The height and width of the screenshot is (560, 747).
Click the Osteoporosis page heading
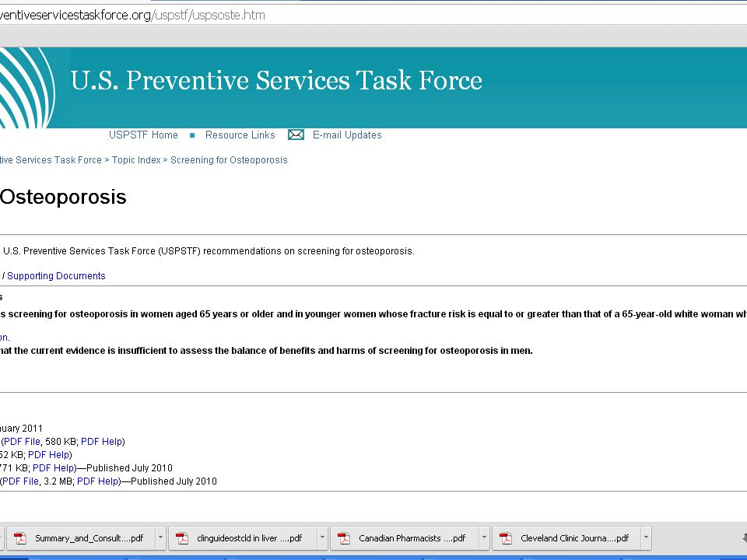click(63, 197)
